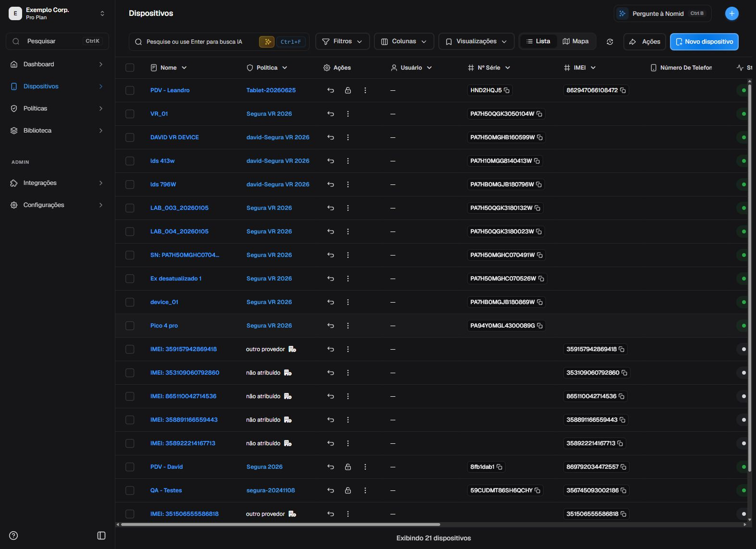
Task: Click the help question mark icon
Action: (x=13, y=536)
